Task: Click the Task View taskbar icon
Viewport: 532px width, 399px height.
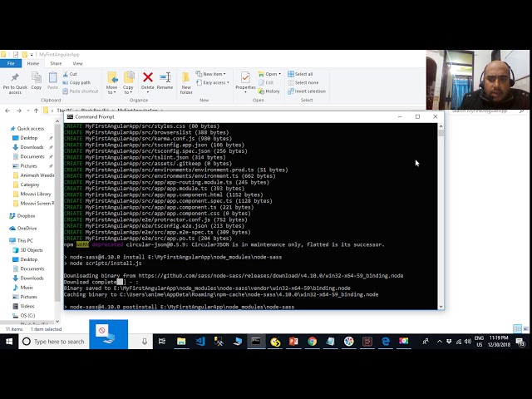Action: coord(162,342)
